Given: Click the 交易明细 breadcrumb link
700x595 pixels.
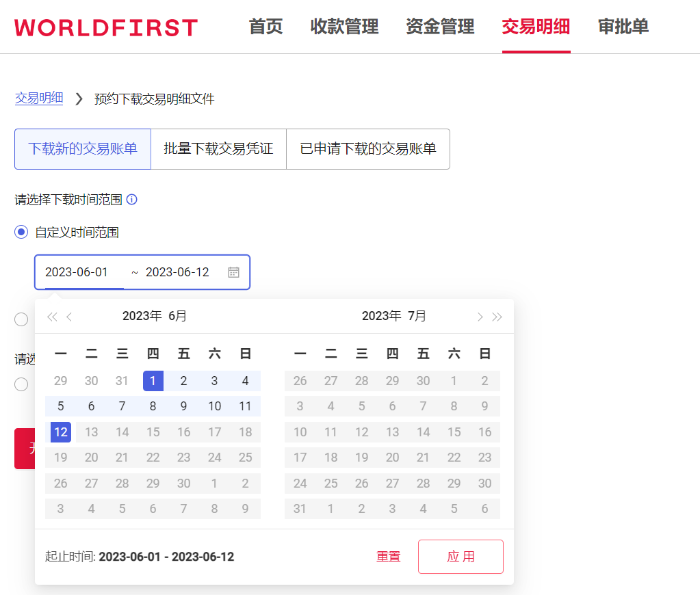Looking at the screenshot, I should pos(39,98).
